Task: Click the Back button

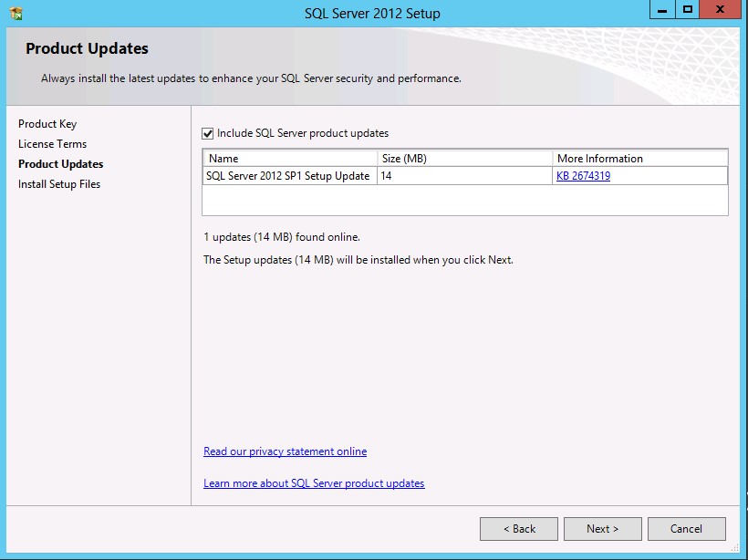Action: tap(518, 528)
